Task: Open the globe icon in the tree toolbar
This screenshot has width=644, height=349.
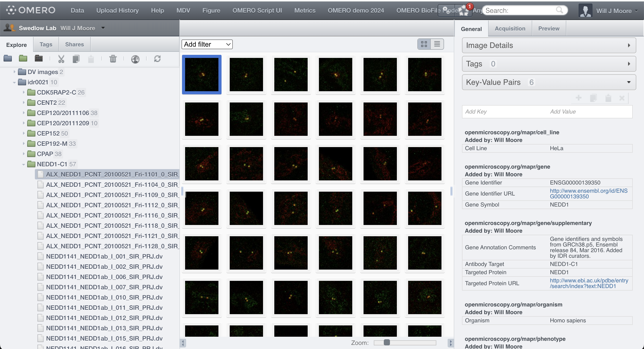Action: click(x=135, y=59)
